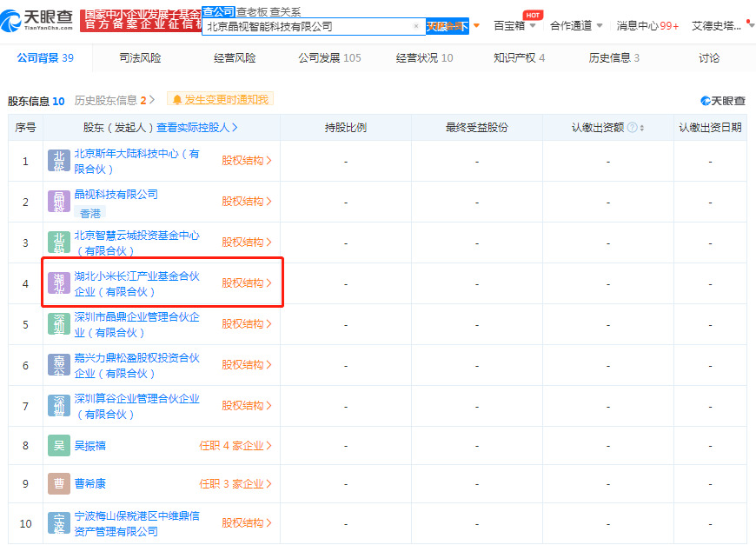
Task: Click the 曹 avatar icon
Action: coord(59,484)
